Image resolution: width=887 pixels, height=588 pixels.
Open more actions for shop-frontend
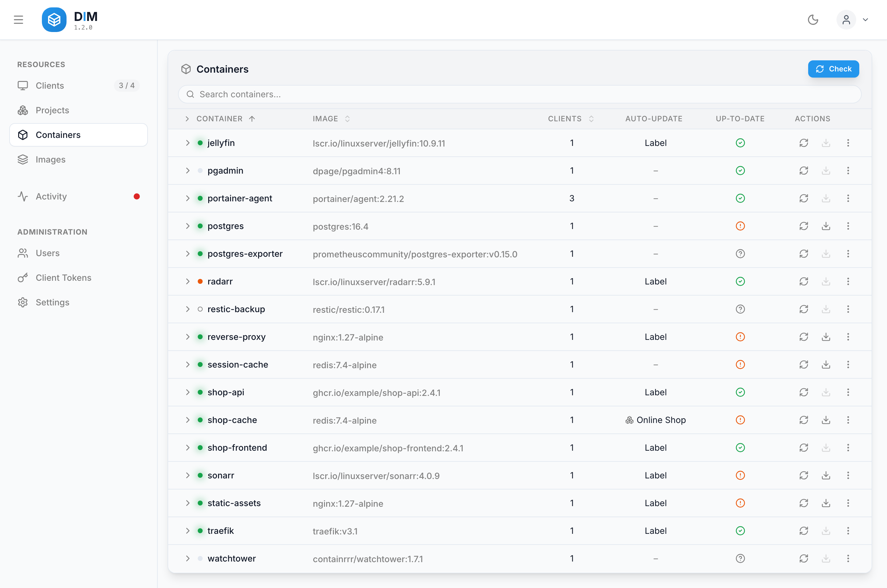pos(848,448)
